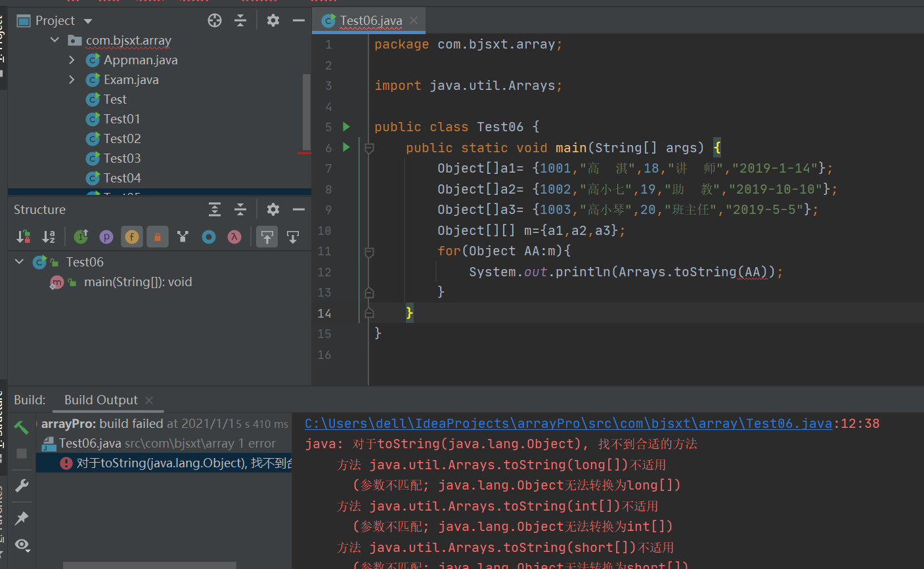
Task: Toggle show anonymous classes
Action: [209, 237]
